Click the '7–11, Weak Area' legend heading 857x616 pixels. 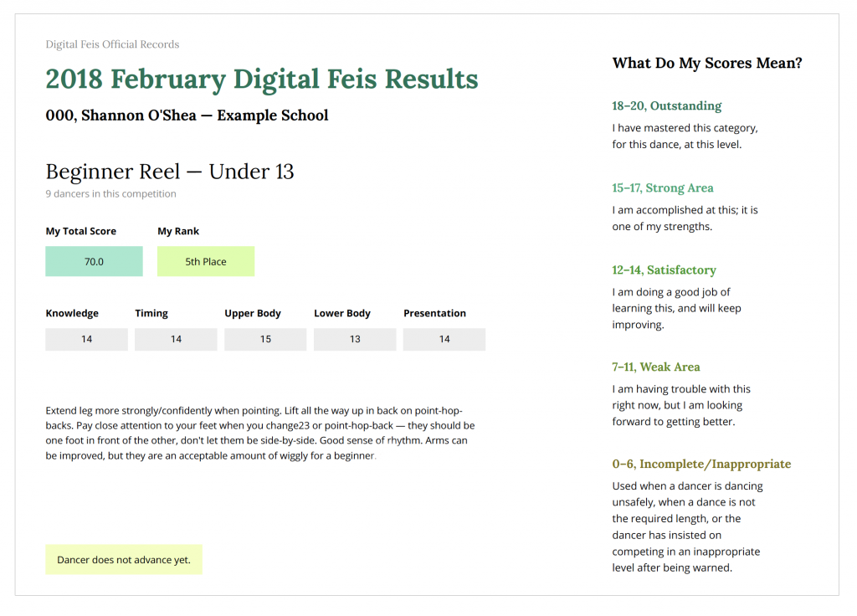click(656, 367)
